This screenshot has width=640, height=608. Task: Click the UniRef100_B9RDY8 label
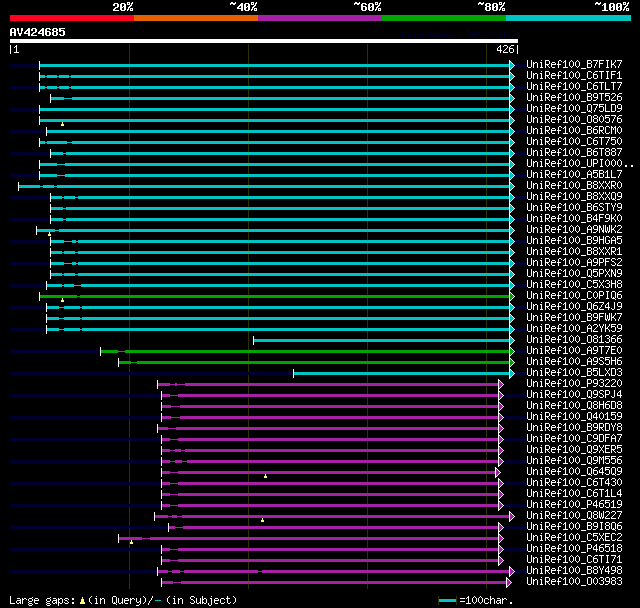574,428
